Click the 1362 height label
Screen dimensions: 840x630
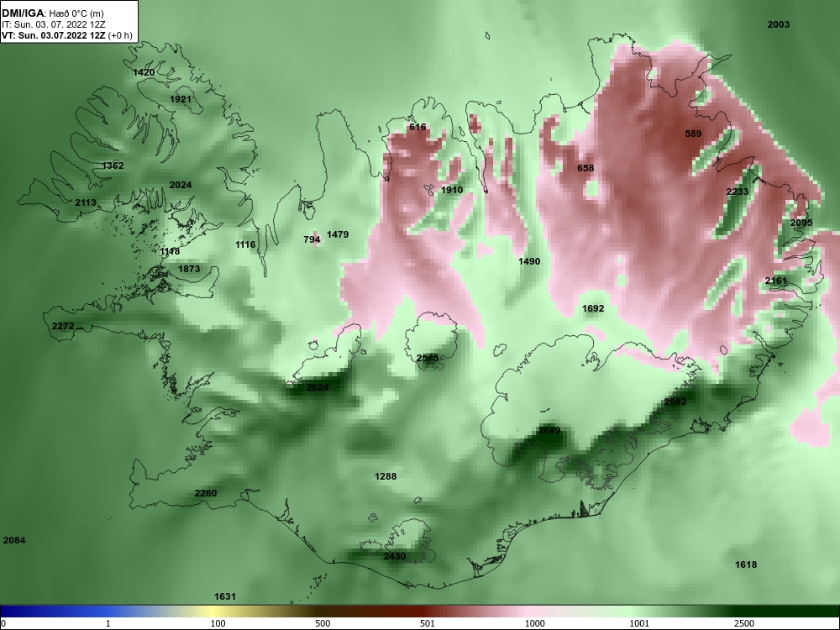(113, 165)
